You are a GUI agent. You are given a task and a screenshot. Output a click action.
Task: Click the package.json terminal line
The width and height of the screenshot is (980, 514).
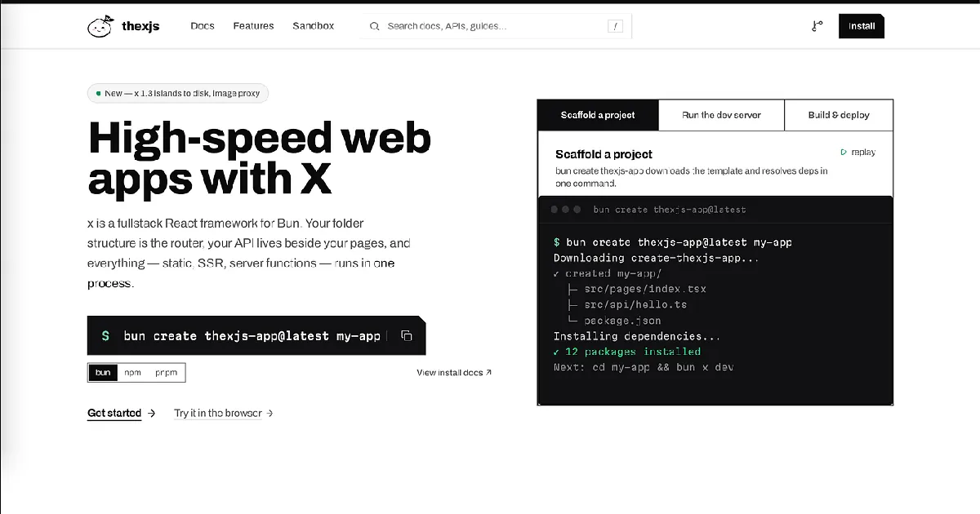(x=614, y=321)
